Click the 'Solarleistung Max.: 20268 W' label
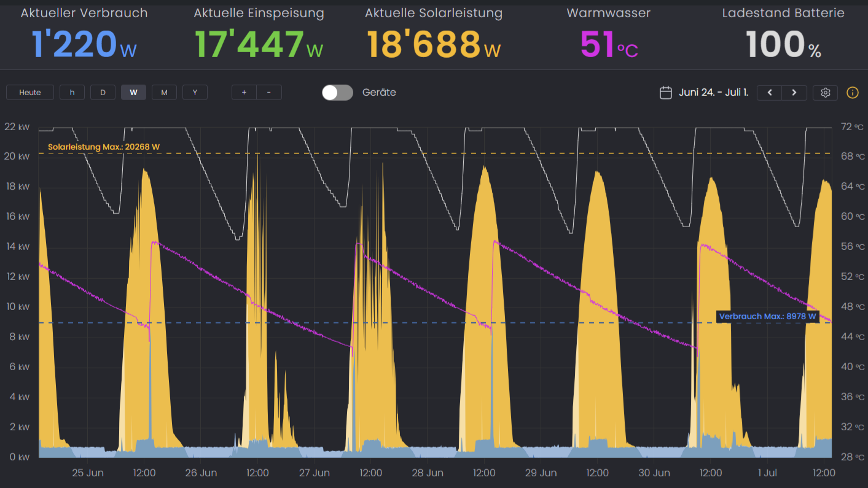Viewport: 868px width, 488px height. click(103, 147)
